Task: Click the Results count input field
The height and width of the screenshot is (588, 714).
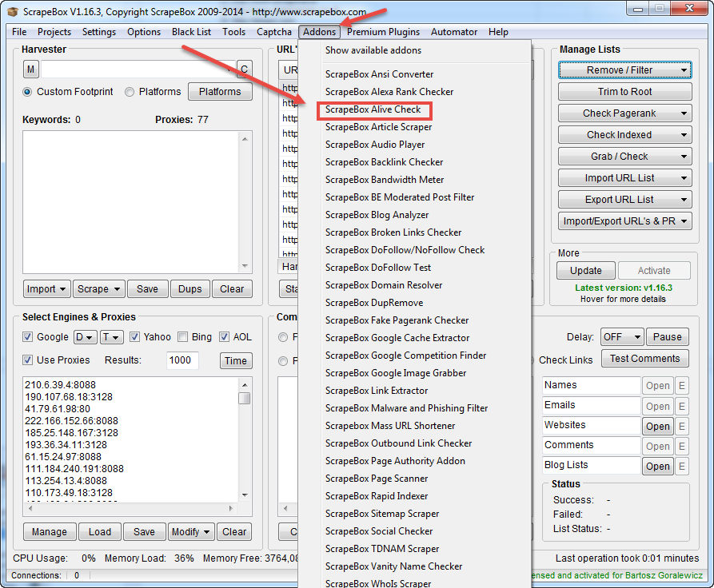Action: tap(182, 360)
